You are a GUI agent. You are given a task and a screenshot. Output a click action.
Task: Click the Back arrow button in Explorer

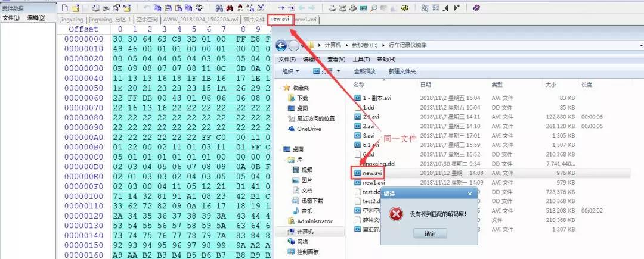(x=281, y=45)
